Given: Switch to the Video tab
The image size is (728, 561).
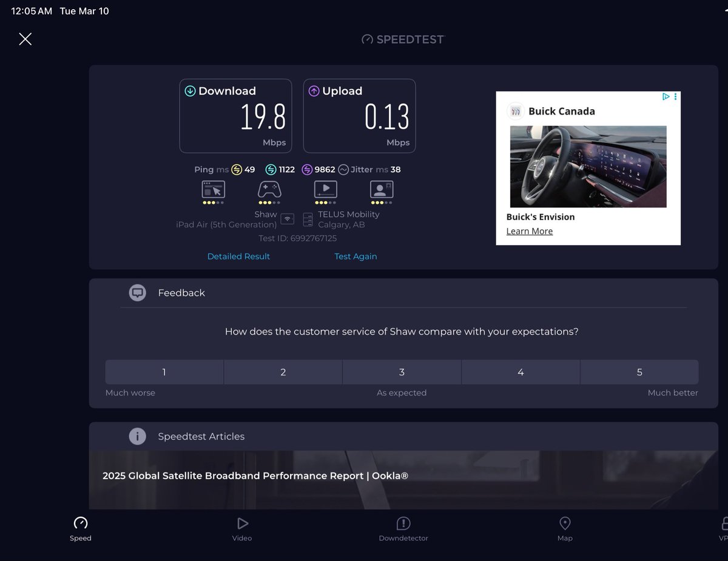Looking at the screenshot, I should pos(242,528).
